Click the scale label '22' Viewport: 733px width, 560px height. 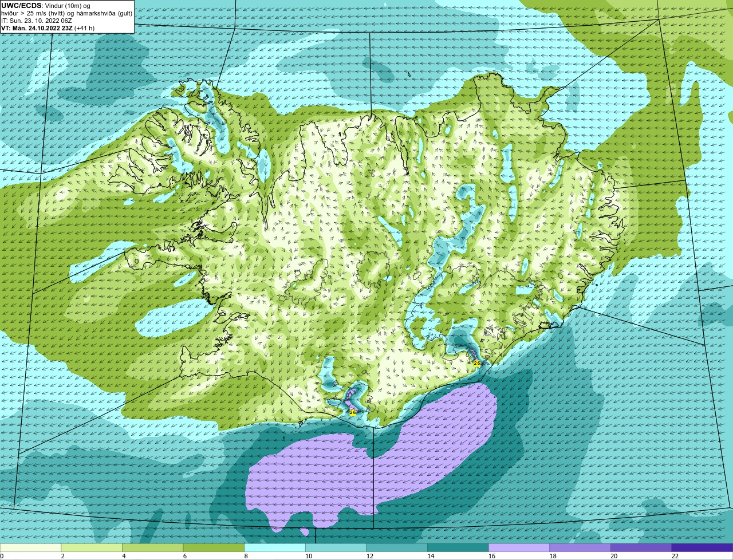point(675,556)
